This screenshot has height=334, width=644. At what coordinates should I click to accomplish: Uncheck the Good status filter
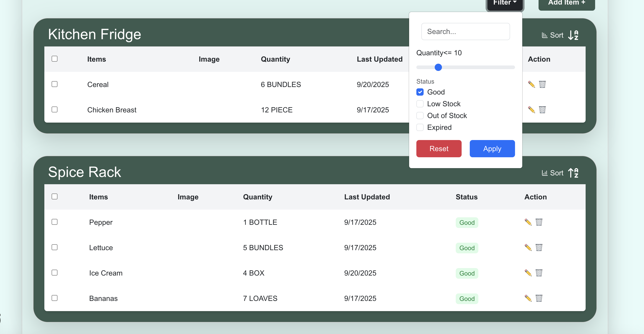(420, 92)
